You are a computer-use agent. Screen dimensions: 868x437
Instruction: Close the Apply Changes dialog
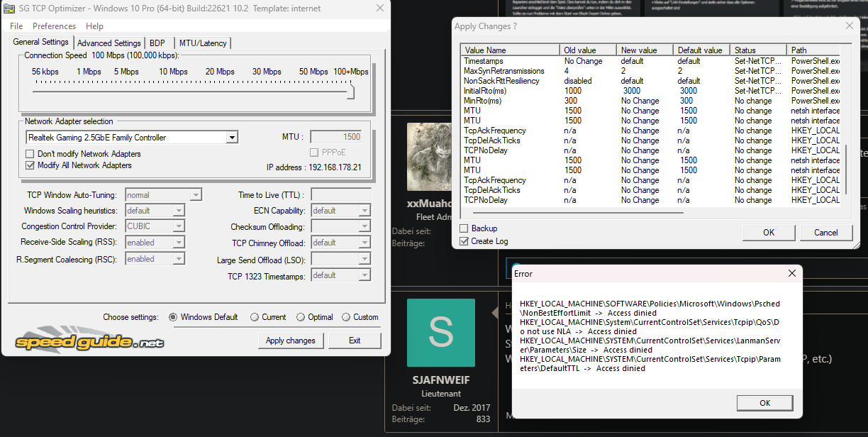pyautogui.click(x=849, y=26)
